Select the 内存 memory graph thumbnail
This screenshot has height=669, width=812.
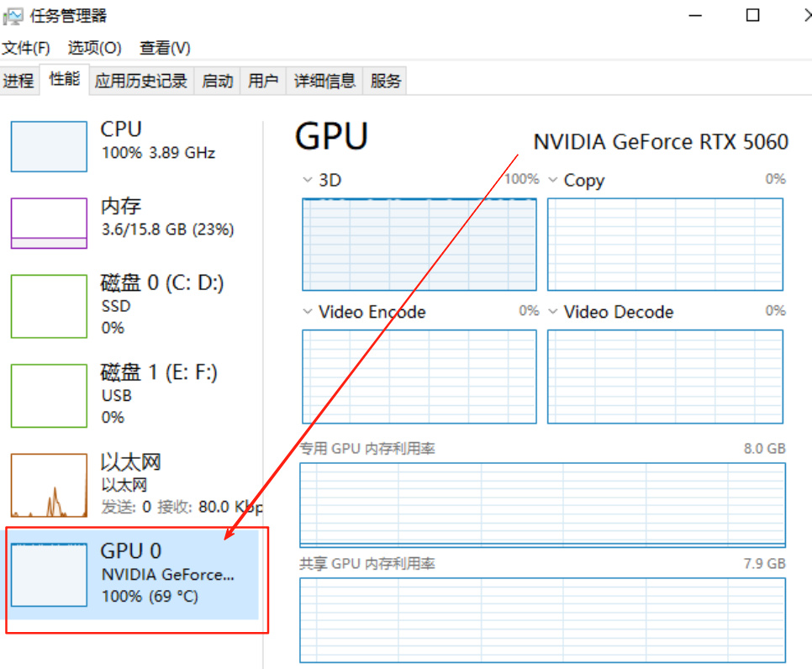pos(49,223)
